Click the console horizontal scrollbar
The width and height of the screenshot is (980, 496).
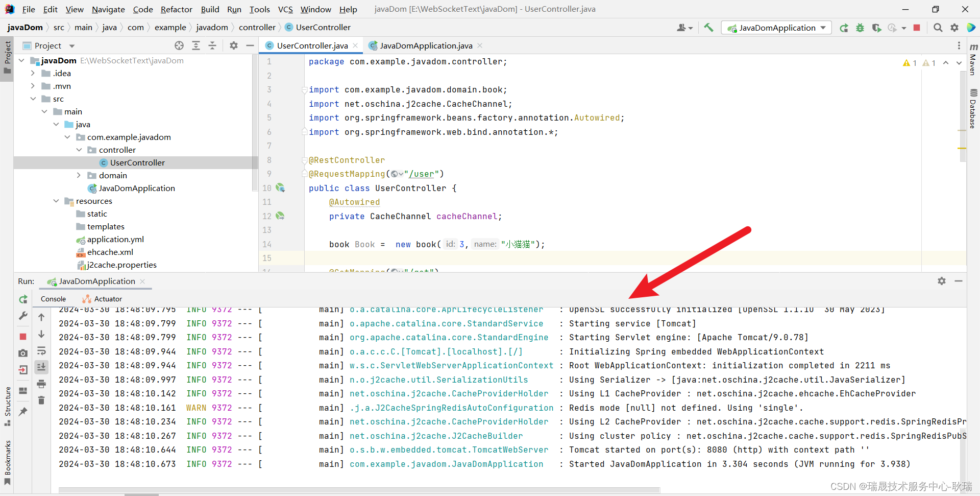(359, 490)
